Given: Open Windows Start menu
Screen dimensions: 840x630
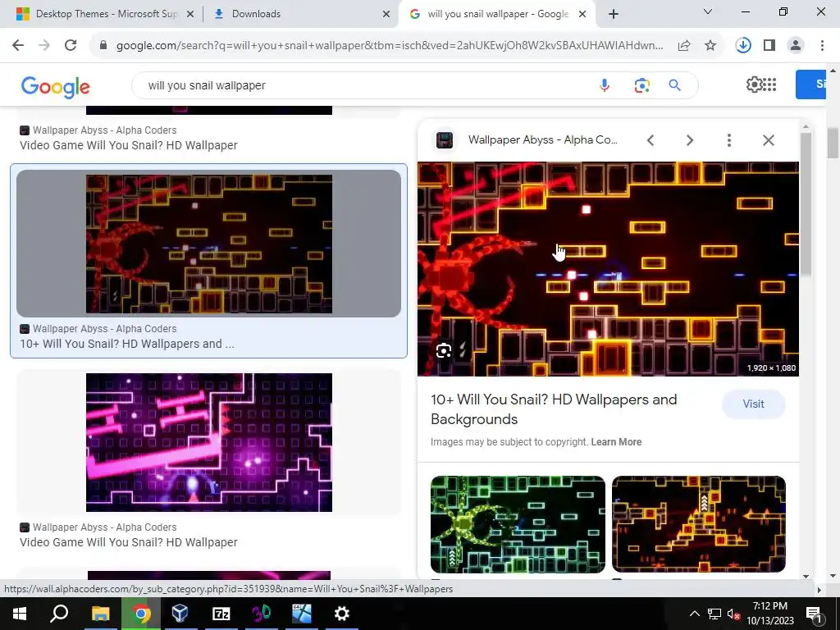Looking at the screenshot, I should pos(20,614).
